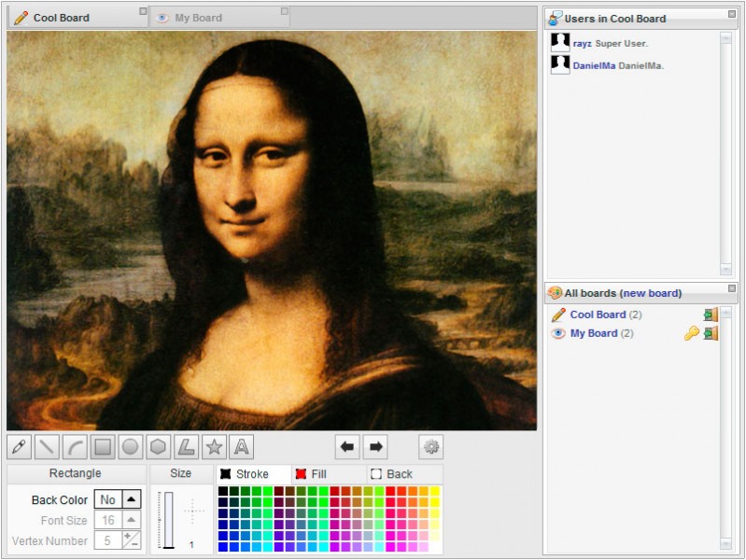Click the eye icon on My Board tab
Image resolution: width=746 pixels, height=560 pixels.
coord(162,18)
